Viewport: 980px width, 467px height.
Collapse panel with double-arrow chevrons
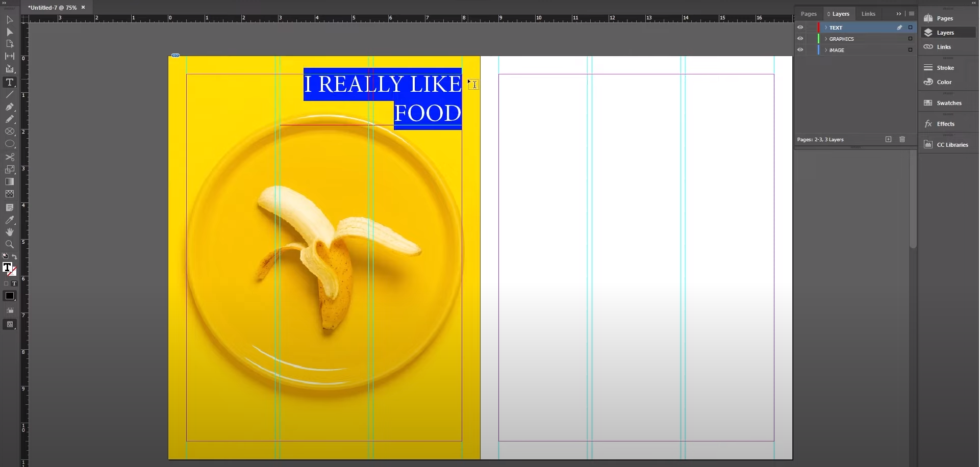click(x=899, y=14)
